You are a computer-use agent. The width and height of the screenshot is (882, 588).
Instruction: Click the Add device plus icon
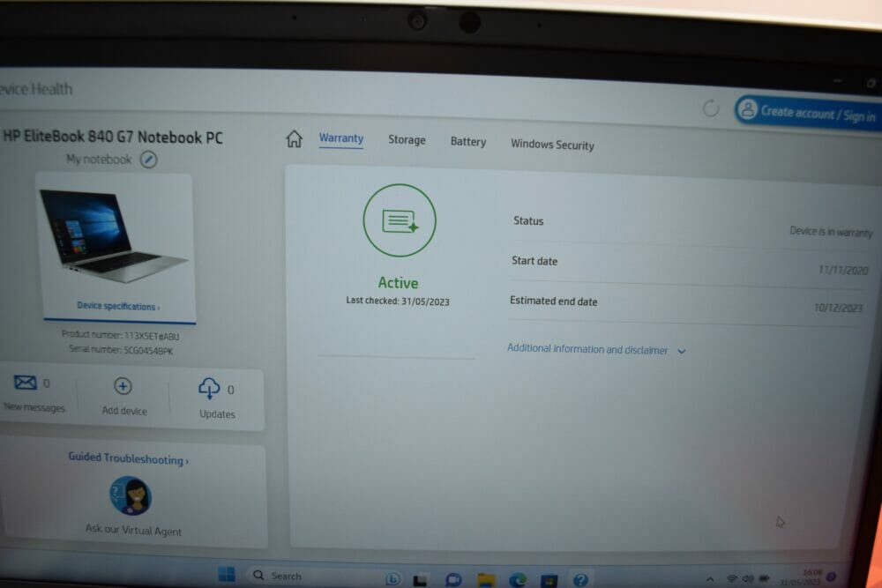[x=123, y=386]
